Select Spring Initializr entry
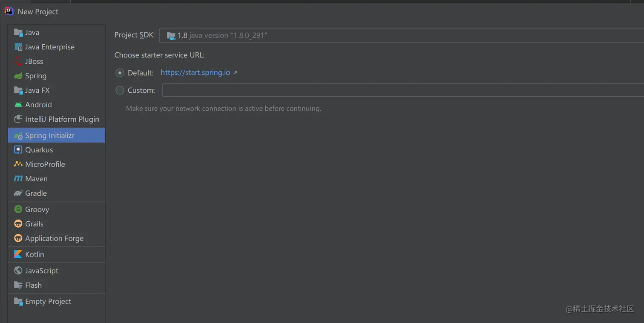644x323 pixels. tap(56, 135)
